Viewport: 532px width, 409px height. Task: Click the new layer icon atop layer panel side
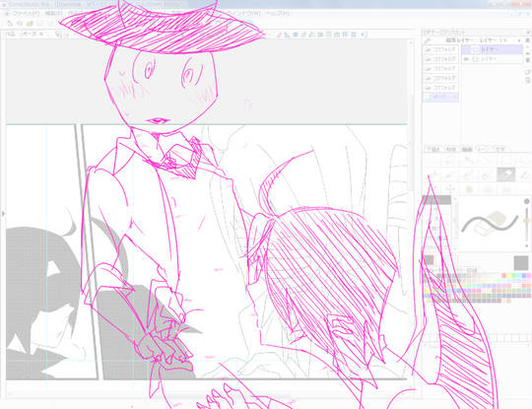click(x=528, y=40)
